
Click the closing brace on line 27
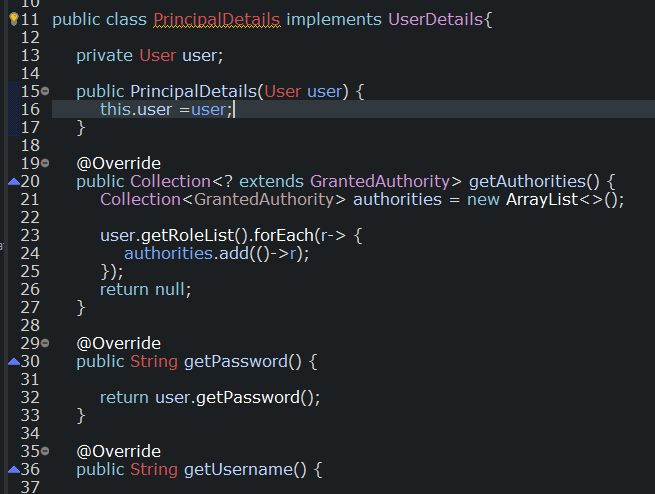click(81, 308)
